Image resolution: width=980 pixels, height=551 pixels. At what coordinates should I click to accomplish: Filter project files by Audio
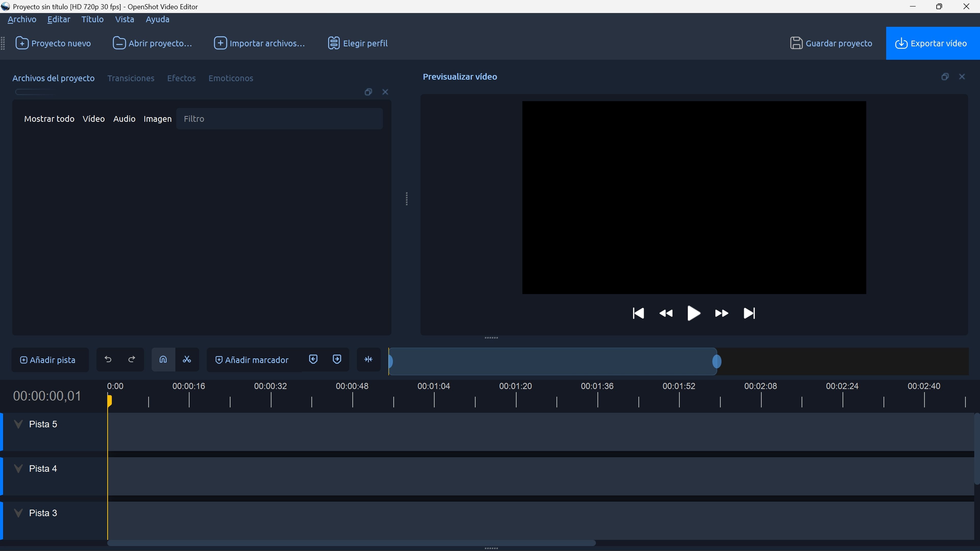click(124, 119)
